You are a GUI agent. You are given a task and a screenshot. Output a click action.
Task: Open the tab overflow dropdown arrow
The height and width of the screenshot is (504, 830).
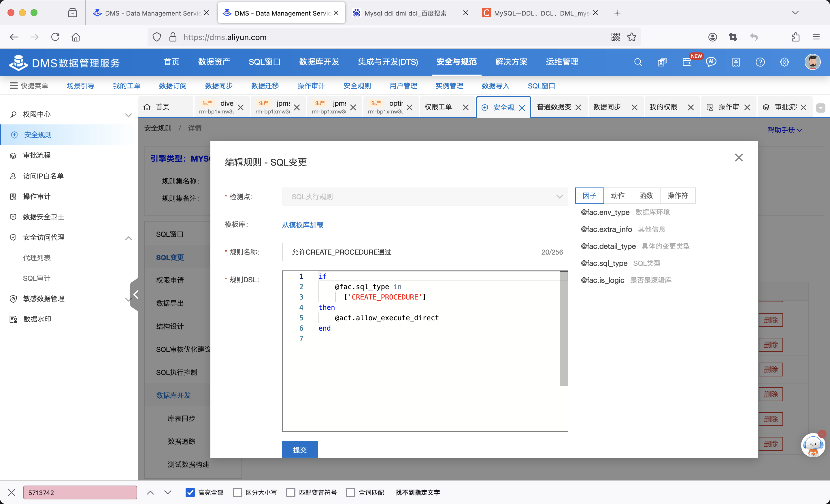pyautogui.click(x=820, y=107)
